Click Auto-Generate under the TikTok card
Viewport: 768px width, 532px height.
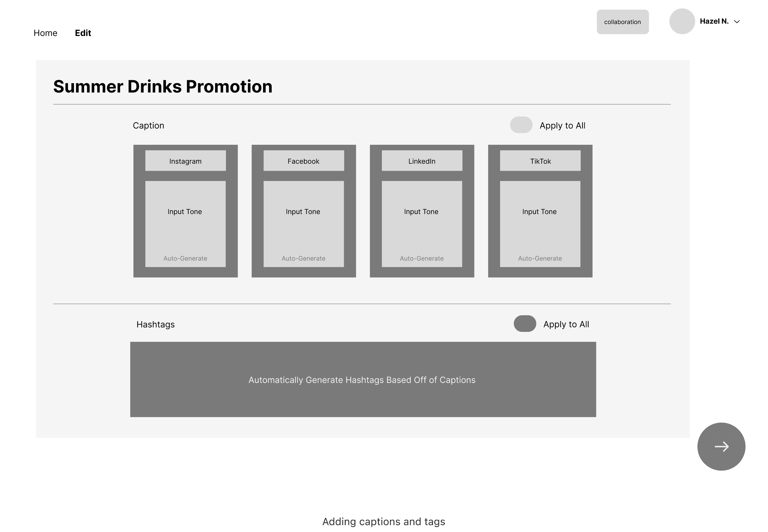click(540, 258)
